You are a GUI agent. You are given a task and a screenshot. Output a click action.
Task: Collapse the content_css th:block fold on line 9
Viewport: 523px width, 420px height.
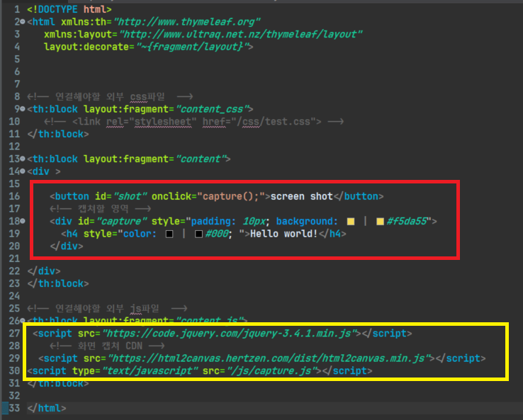(x=23, y=108)
